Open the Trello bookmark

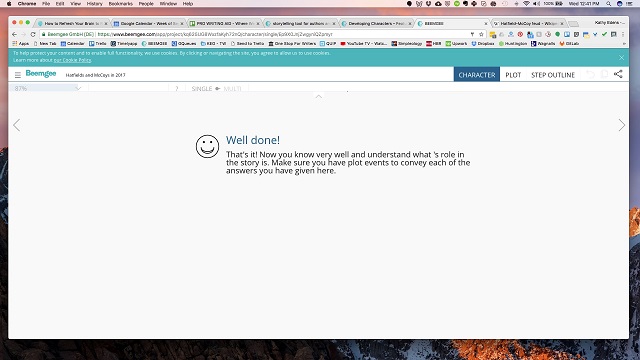tap(98, 43)
